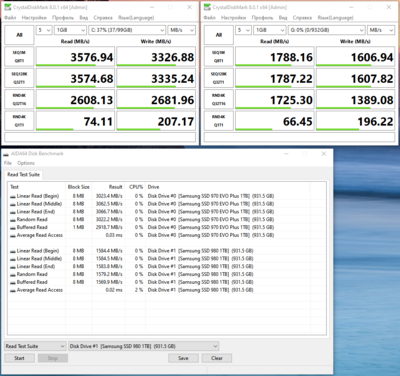Click drive icon of Average Read Access 0.02 ms row
Image resolution: width=400 pixels, height=376 pixels.
13,290
